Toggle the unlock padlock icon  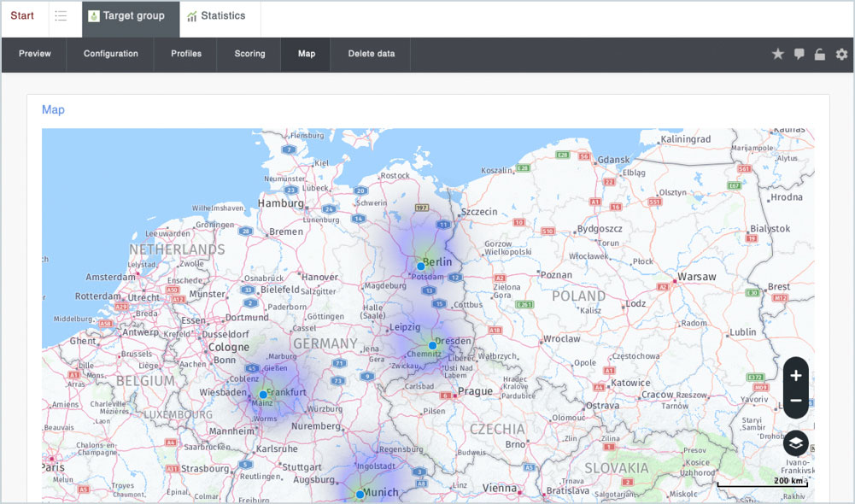820,54
